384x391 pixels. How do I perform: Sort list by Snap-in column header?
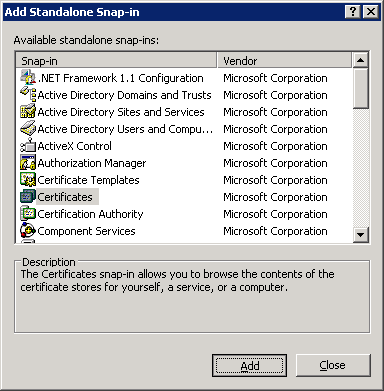pyautogui.click(x=116, y=61)
